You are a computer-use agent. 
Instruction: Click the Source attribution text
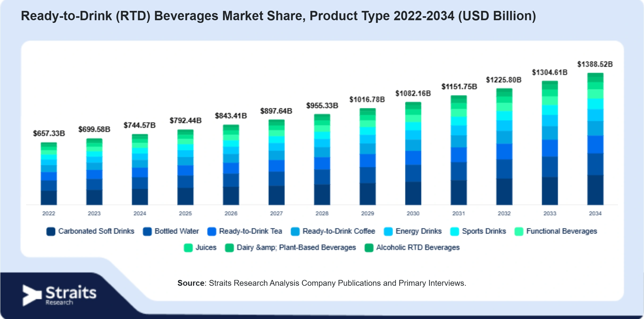[x=322, y=283]
